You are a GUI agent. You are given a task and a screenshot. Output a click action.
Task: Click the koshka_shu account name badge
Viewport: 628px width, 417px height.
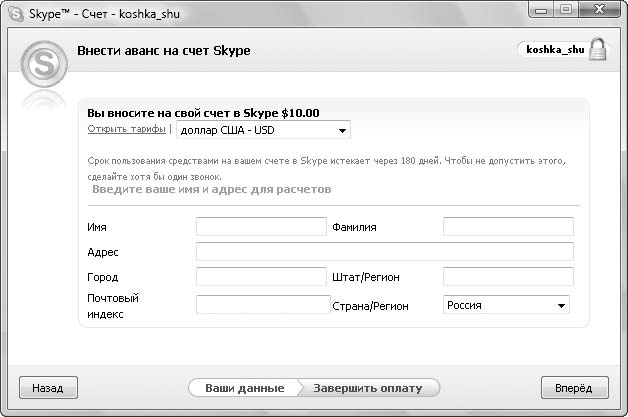pos(555,49)
